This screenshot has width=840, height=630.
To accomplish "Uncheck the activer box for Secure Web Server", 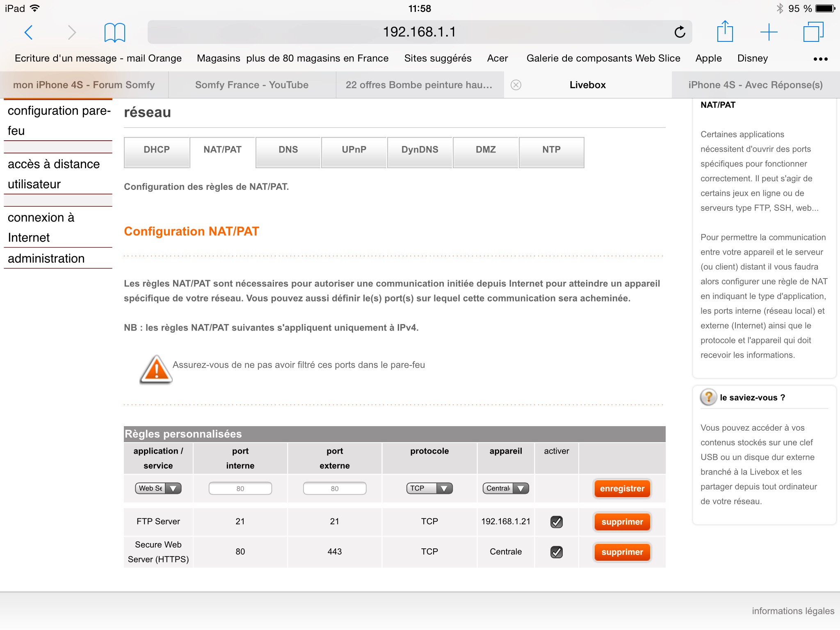I will 556,552.
